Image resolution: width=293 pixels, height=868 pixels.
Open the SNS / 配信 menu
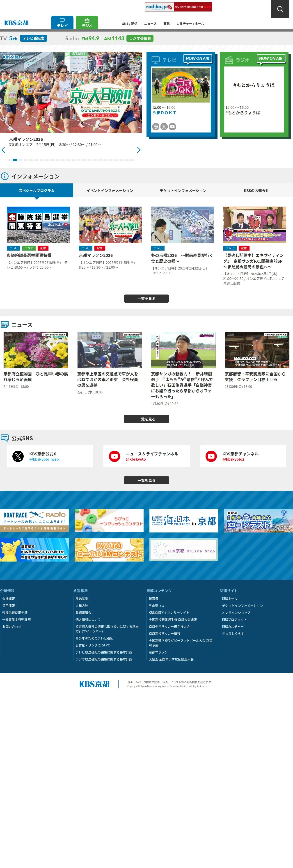coord(129,24)
